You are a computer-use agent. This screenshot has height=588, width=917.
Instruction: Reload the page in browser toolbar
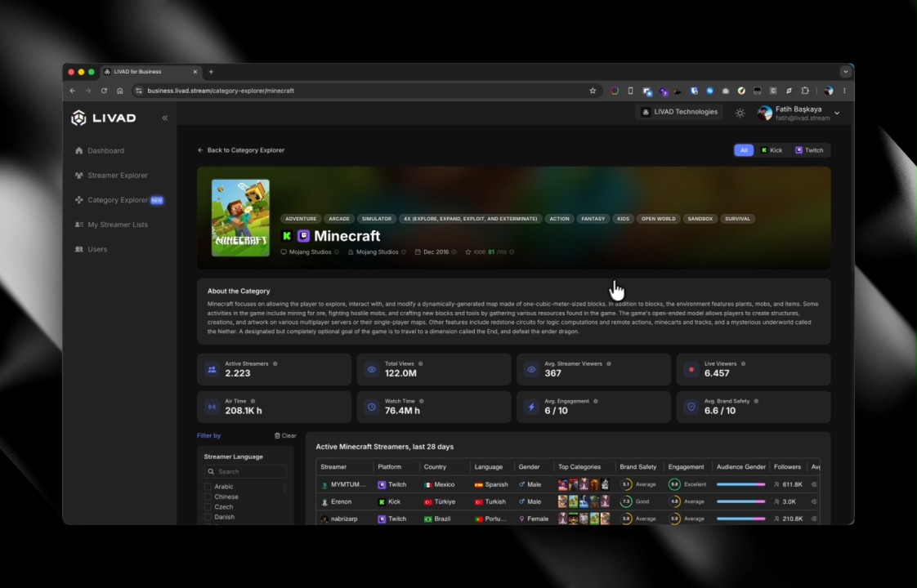(x=104, y=91)
